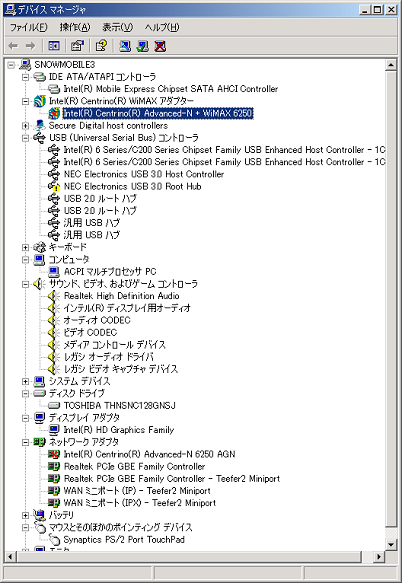Viewport: 402px width, 583px height.
Task: Expand the キーボード node
Action: click(25, 247)
